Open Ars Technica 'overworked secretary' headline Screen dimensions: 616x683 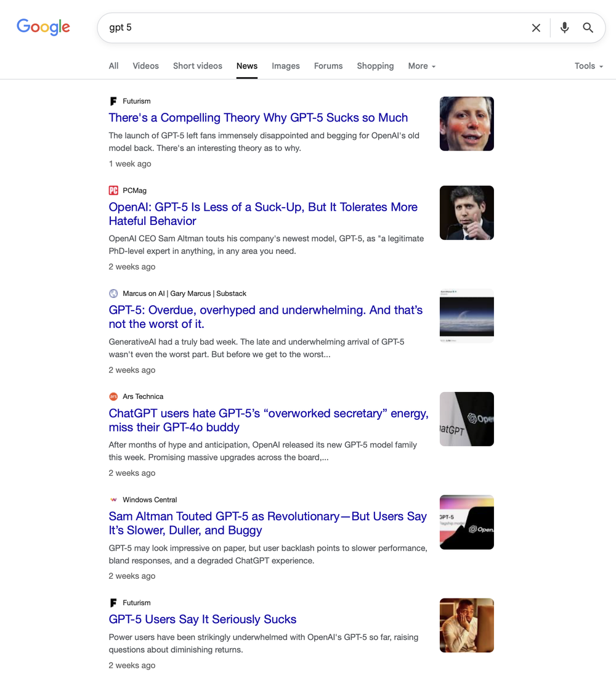269,420
